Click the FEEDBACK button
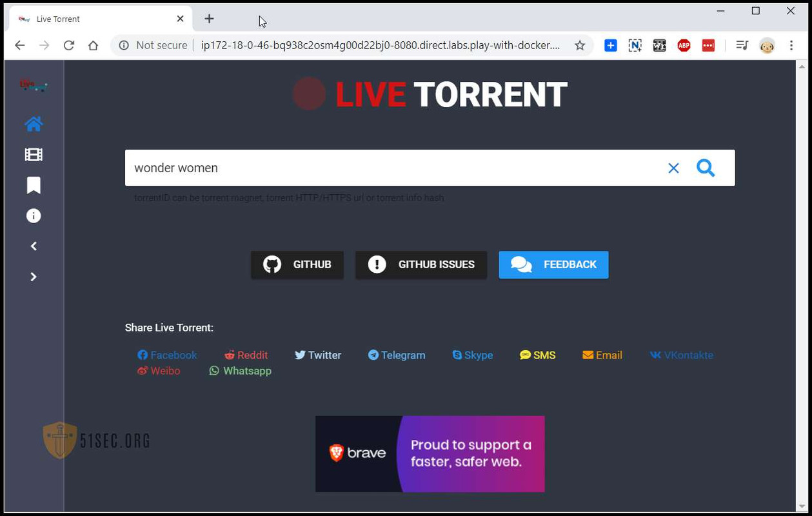Screen dimensions: 812x516 click(x=553, y=264)
